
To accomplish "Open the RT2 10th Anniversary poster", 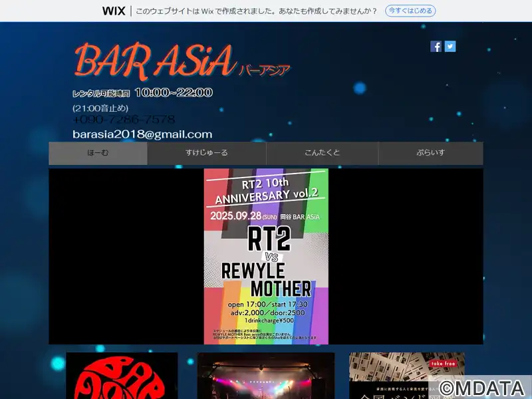I will [x=266, y=256].
